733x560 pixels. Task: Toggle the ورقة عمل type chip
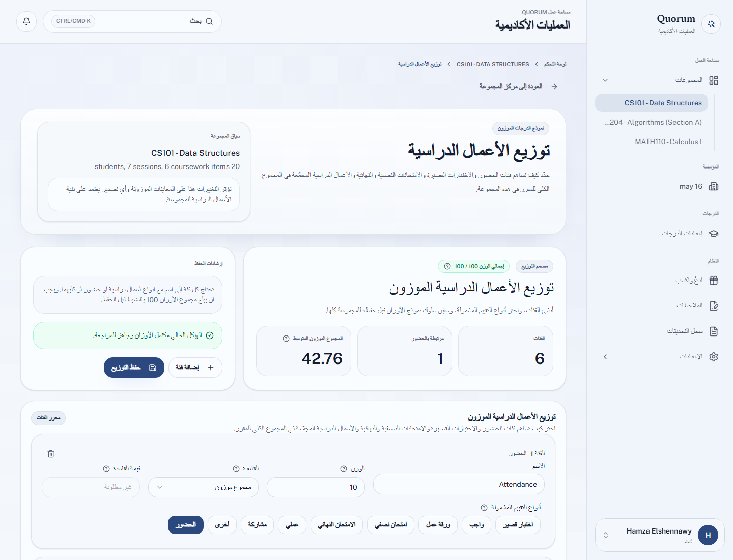[x=438, y=525]
